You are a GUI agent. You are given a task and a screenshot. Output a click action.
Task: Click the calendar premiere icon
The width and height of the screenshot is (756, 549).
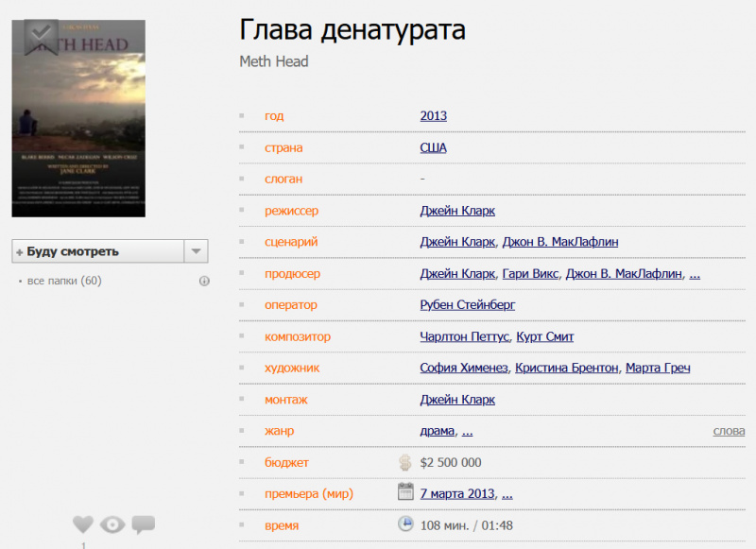(405, 492)
